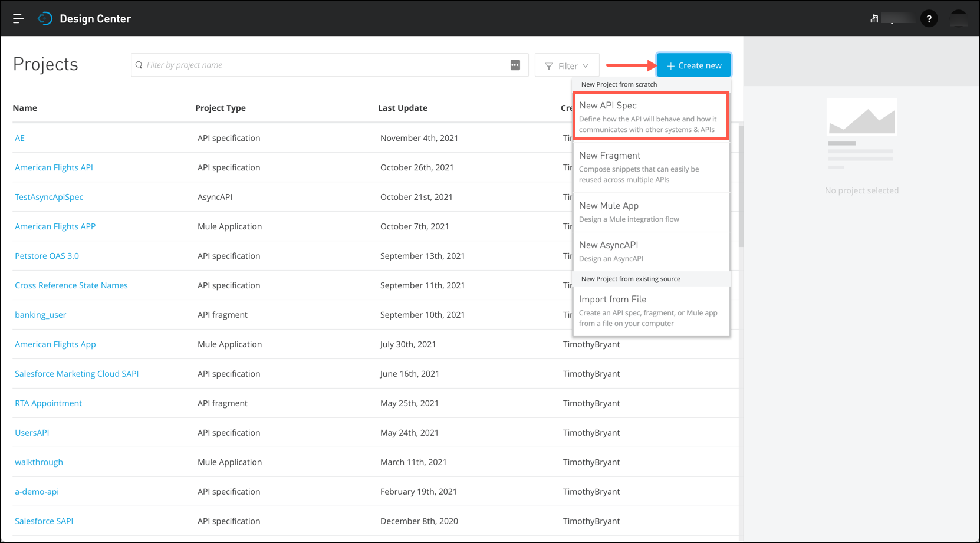Open the hamburger navigation menu
Viewport: 980px width, 543px height.
point(18,19)
